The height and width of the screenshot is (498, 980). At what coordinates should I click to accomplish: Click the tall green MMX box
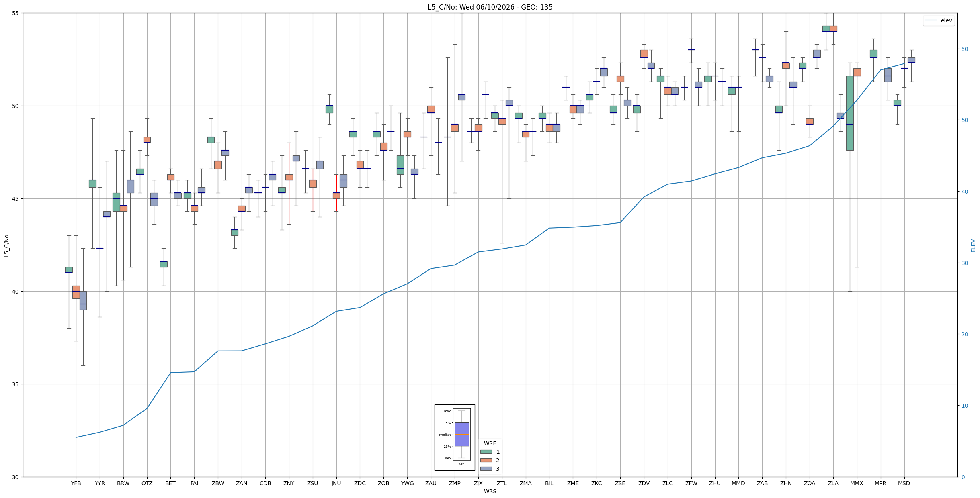[x=850, y=113]
